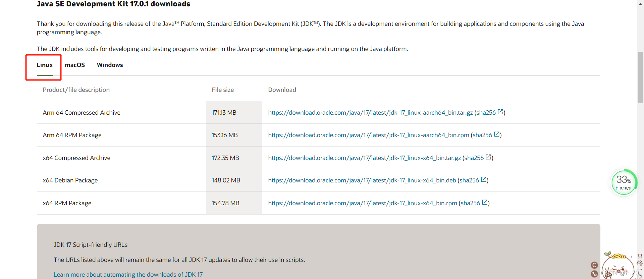Open the linux-x64_bin.tar.gz download link
Image resolution: width=644 pixels, height=279 pixels.
click(364, 158)
